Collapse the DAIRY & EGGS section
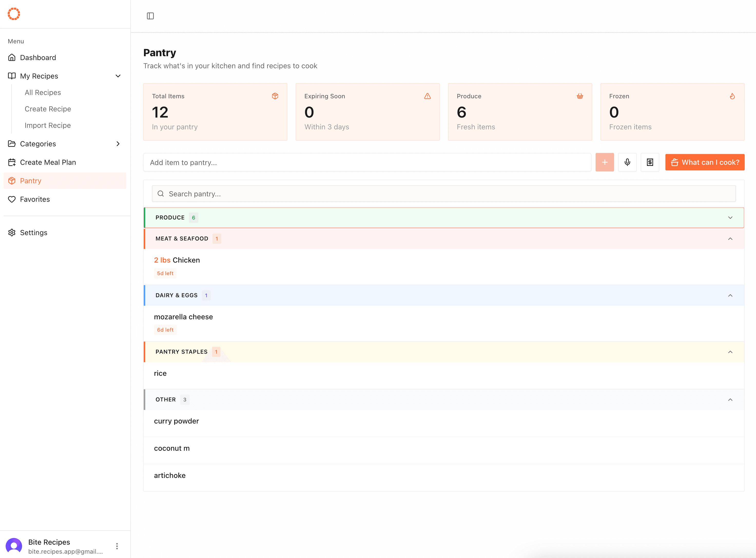Image resolution: width=756 pixels, height=558 pixels. 730,295
